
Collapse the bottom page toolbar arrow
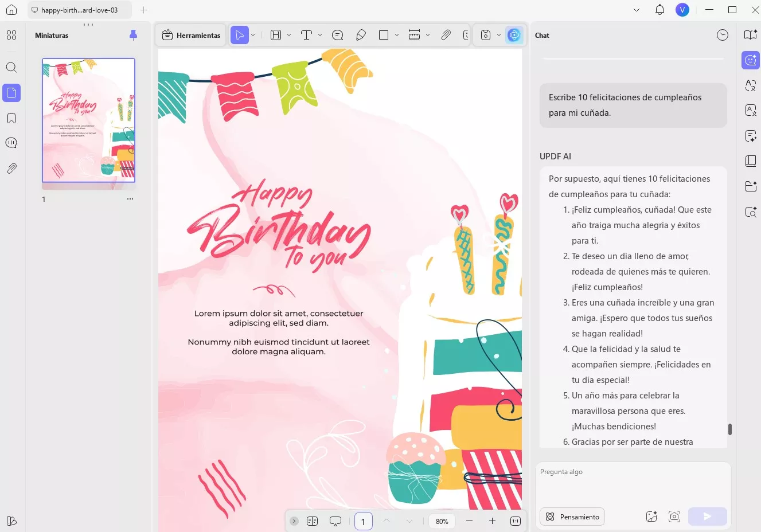(x=294, y=521)
